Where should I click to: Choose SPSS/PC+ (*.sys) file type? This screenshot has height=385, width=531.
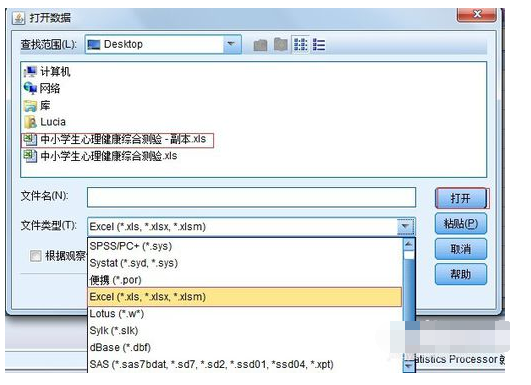tap(245, 246)
